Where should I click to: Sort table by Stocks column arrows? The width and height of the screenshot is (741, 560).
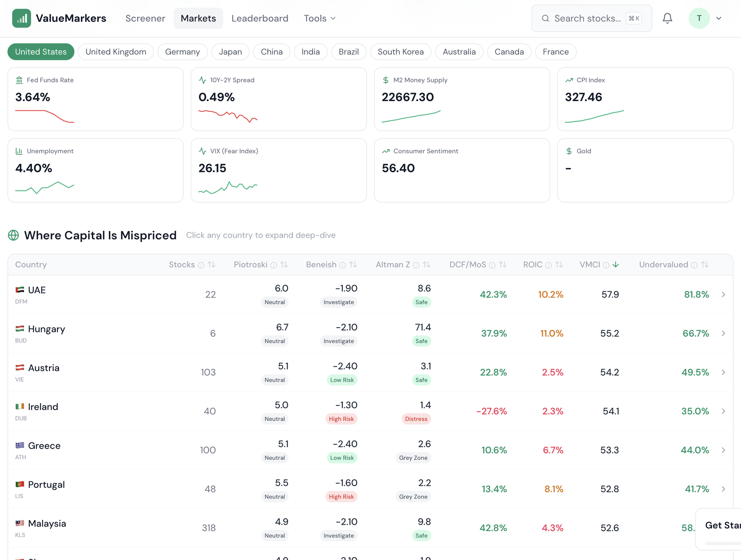coord(211,265)
